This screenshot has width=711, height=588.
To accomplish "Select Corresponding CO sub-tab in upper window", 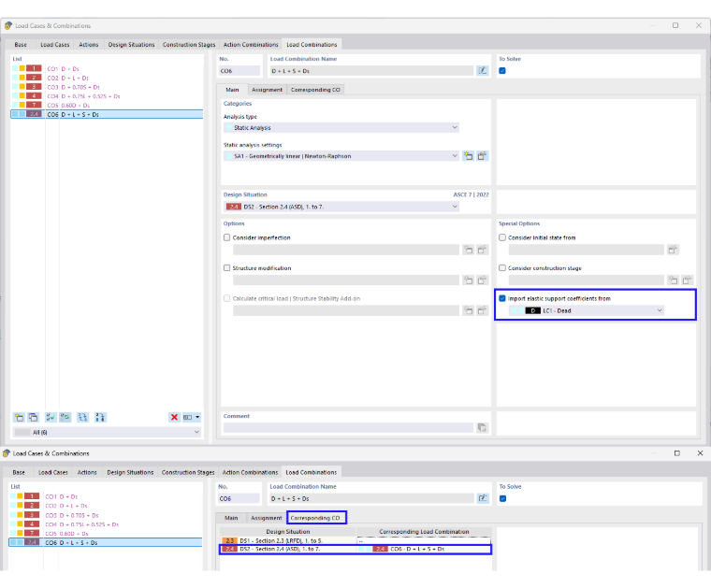I will 315,90.
